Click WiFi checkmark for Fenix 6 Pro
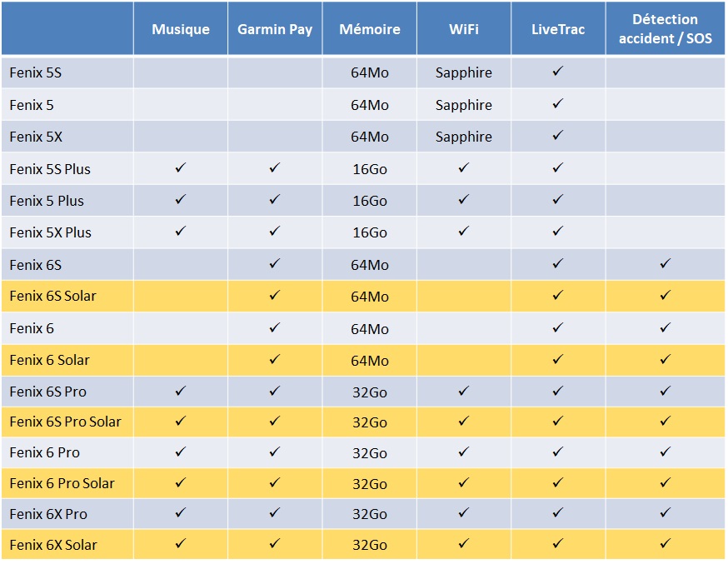Image resolution: width=728 pixels, height=564 pixels. (464, 452)
